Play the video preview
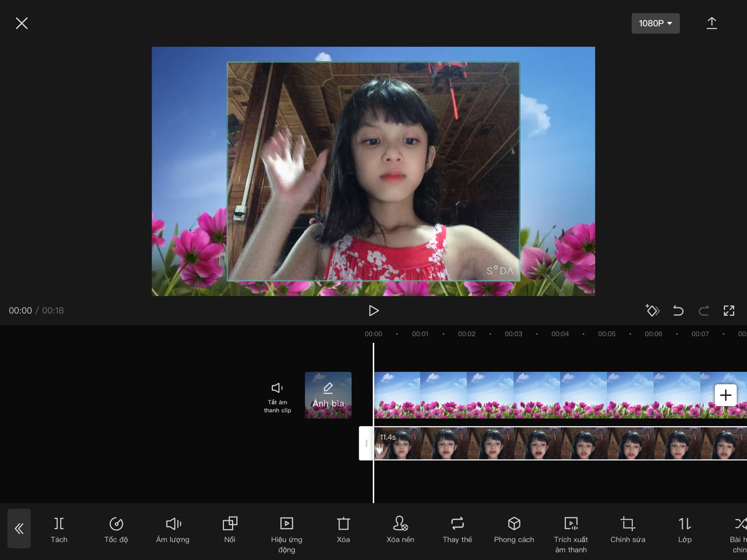Screen dimensions: 747x560 pos(373,311)
